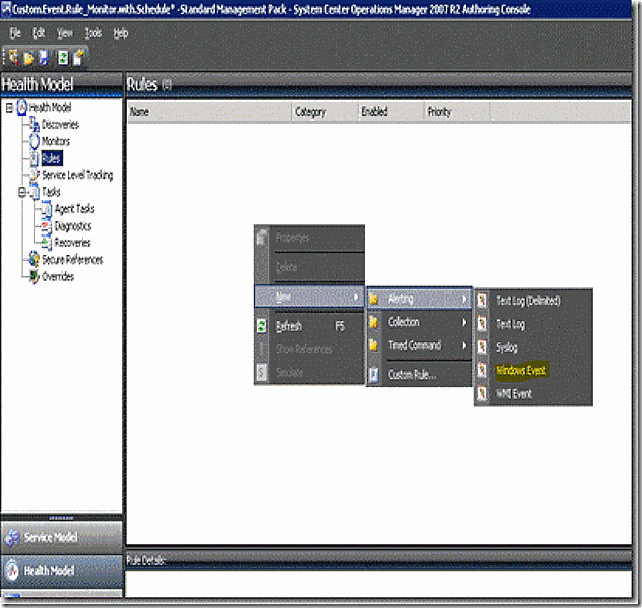This screenshot has height=608, width=642.
Task: Open the View menu
Action: 65,33
